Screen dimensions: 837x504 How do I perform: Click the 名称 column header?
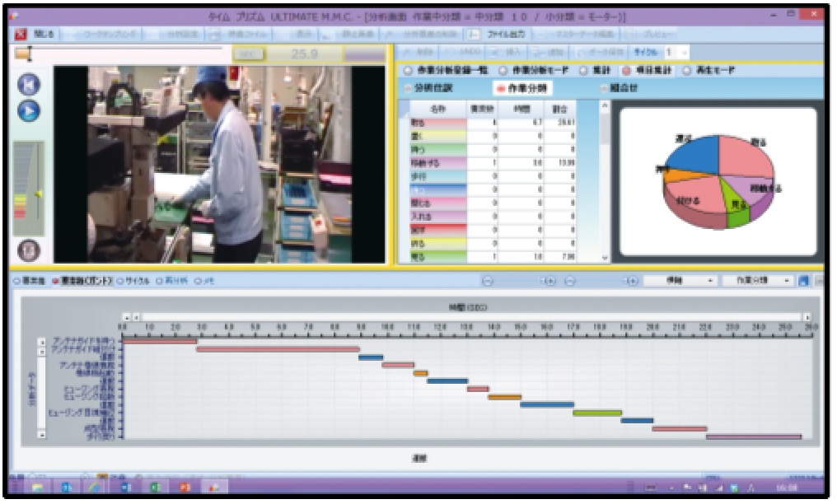[x=437, y=109]
